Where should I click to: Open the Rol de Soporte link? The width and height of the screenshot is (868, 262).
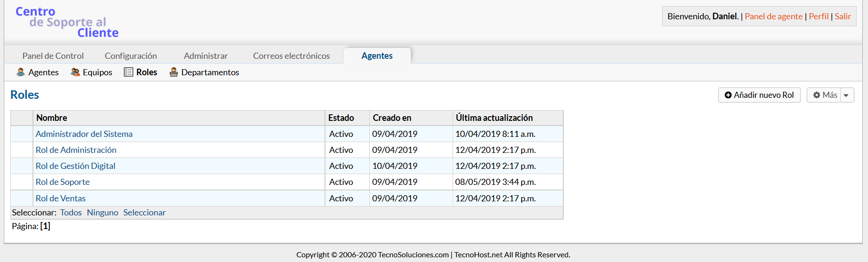coord(63,182)
